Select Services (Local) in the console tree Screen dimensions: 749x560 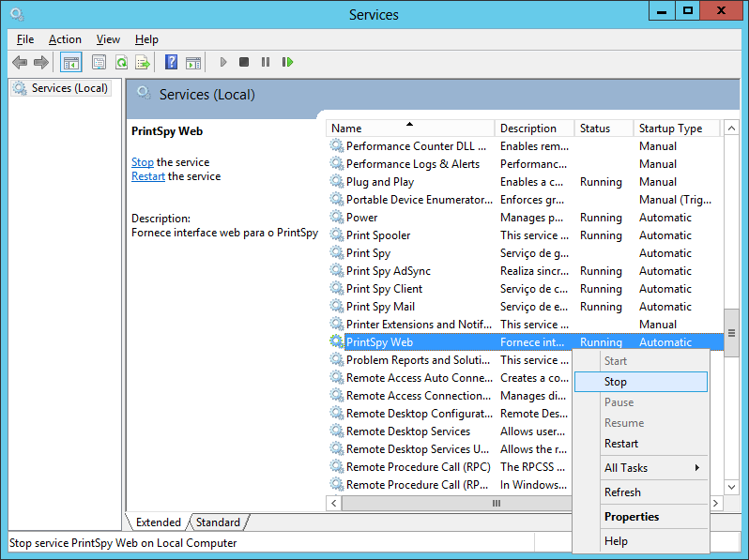[x=61, y=88]
